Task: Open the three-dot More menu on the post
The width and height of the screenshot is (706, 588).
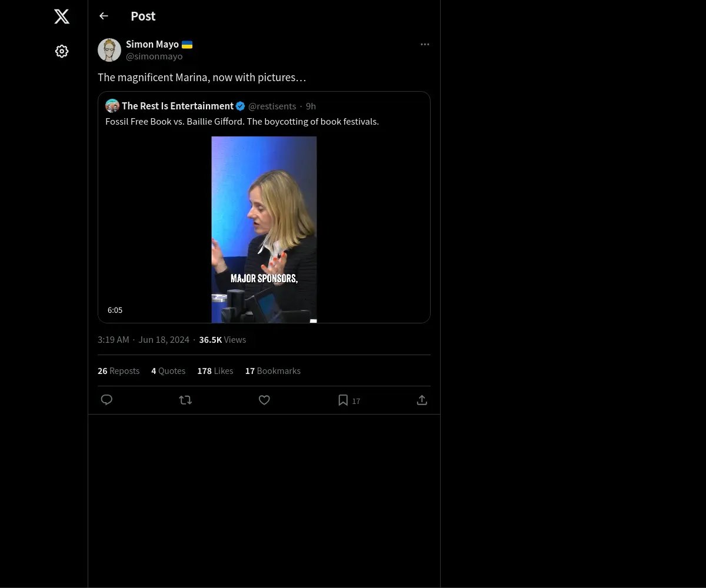Action: coord(425,44)
